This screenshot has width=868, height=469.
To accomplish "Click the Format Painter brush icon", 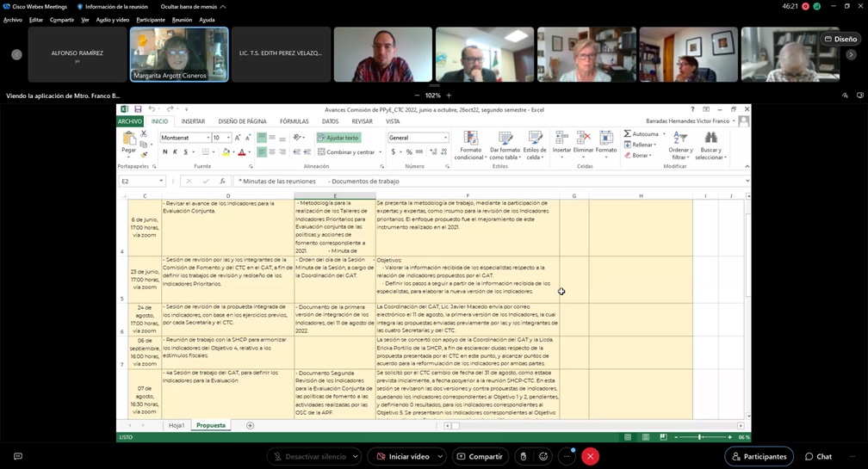I will (144, 154).
